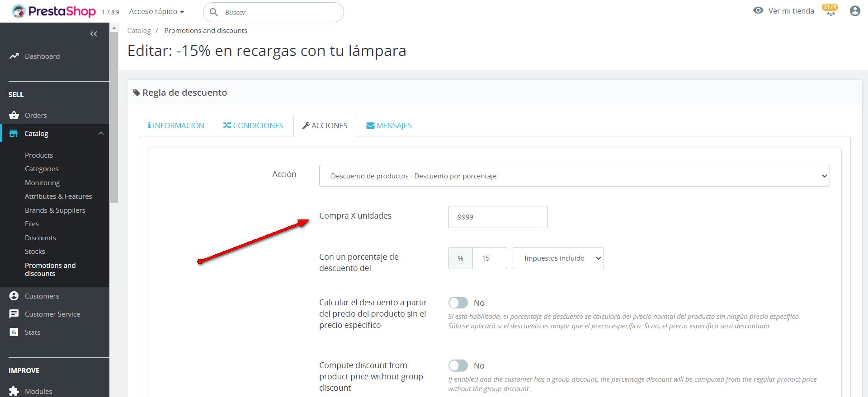Viewport: 868px width, 397px height.
Task: Click the eye icon beside Ver mi tienda
Action: pyautogui.click(x=758, y=10)
